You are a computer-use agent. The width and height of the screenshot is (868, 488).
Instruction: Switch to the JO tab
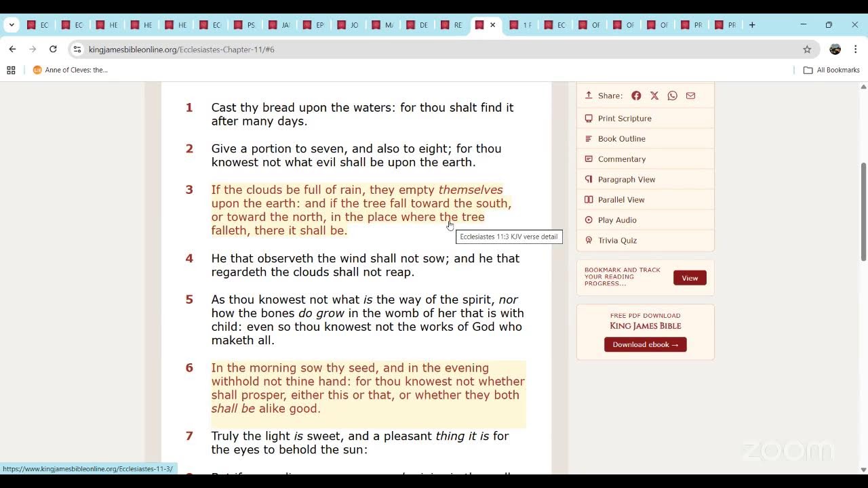(x=349, y=25)
